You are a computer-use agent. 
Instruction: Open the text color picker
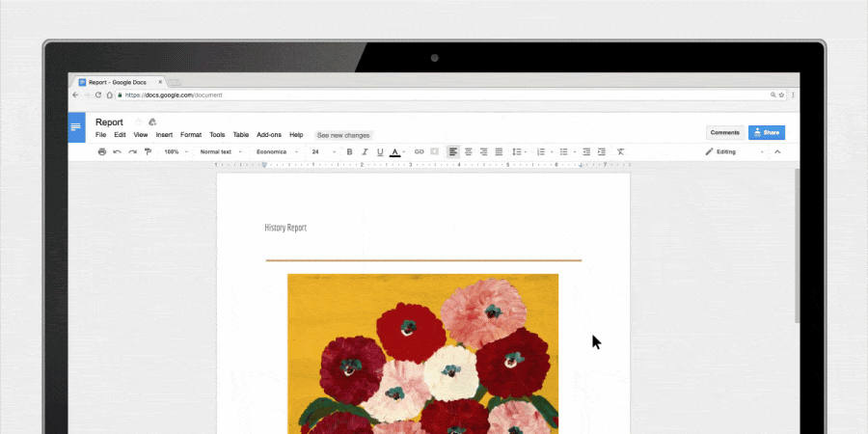[395, 151]
